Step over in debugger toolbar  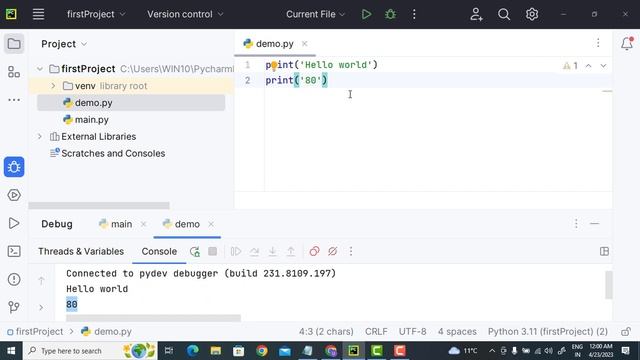[254, 251]
